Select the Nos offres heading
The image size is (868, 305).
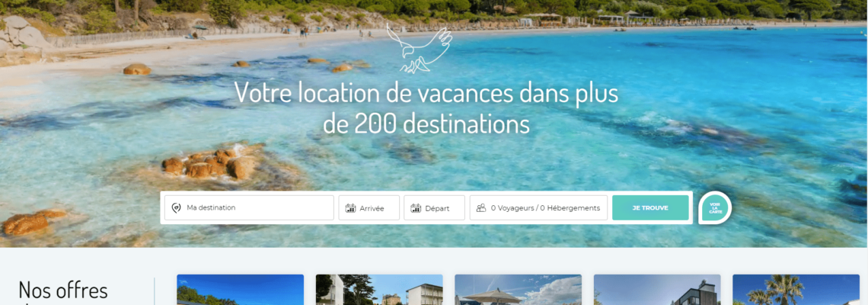pyautogui.click(x=63, y=291)
